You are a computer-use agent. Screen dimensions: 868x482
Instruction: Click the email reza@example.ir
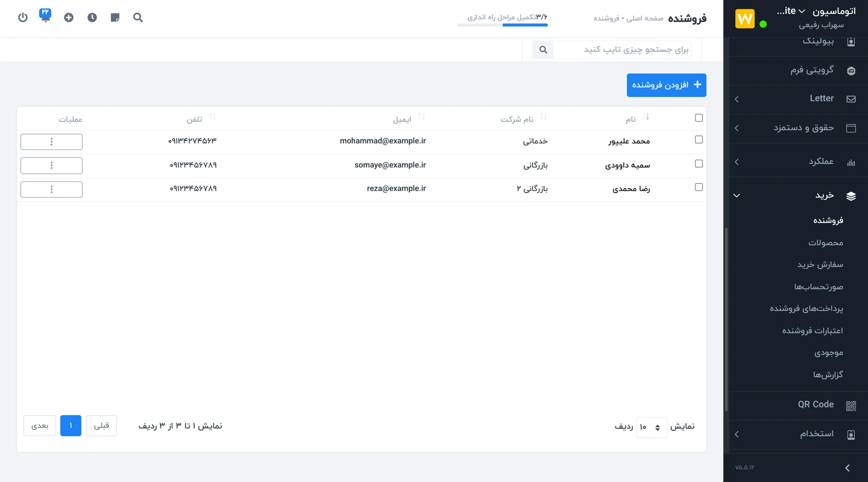[396, 189]
